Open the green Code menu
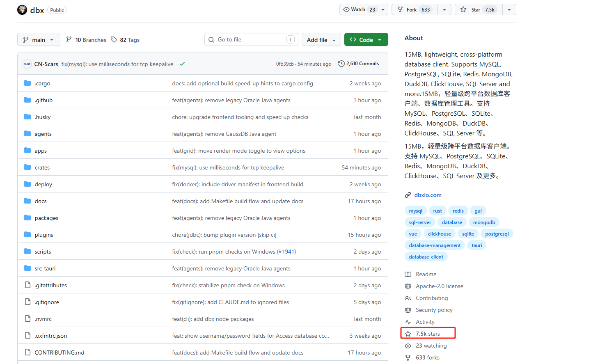The image size is (607, 364). click(x=366, y=39)
